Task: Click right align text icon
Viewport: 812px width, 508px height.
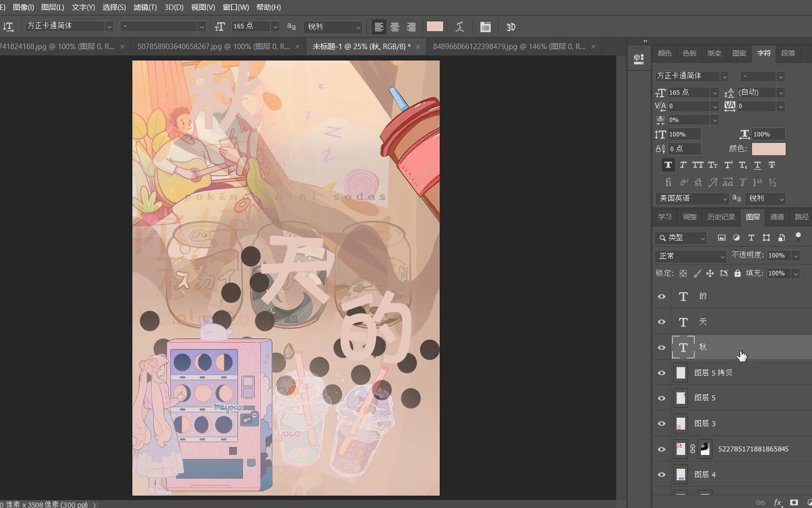Action: (411, 27)
